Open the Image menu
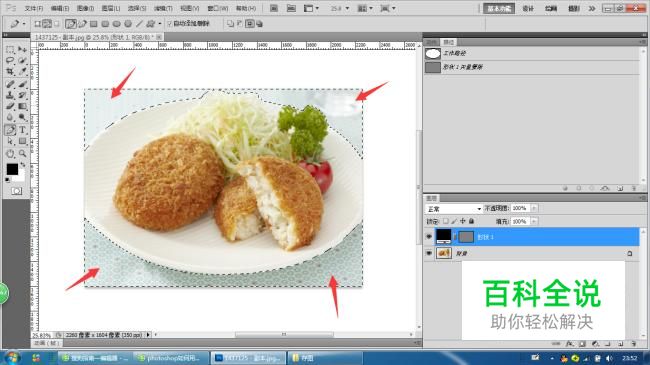 85,8
